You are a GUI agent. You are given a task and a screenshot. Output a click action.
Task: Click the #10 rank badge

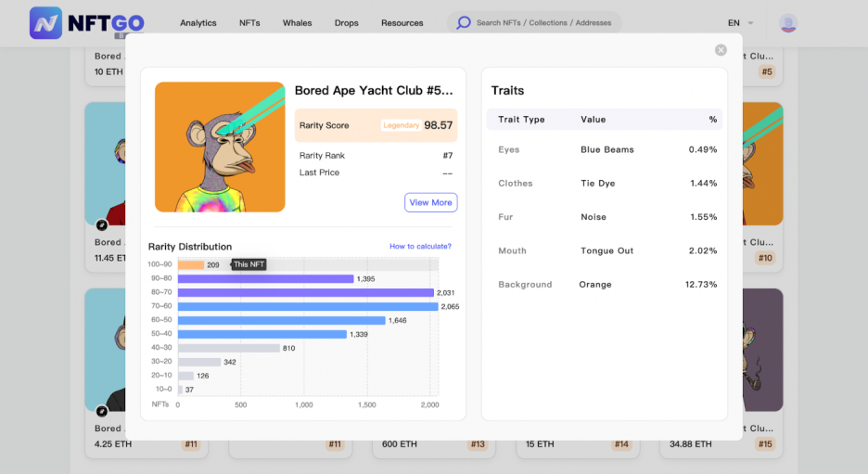(765, 258)
